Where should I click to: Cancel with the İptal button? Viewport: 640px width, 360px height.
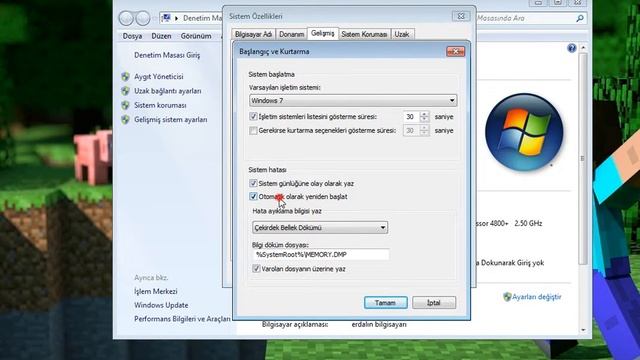pos(434,303)
